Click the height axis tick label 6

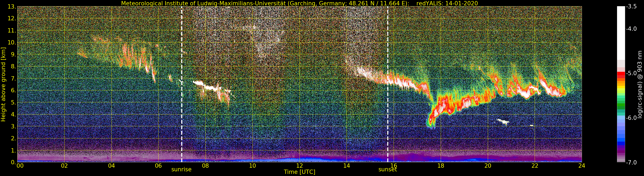point(13,91)
